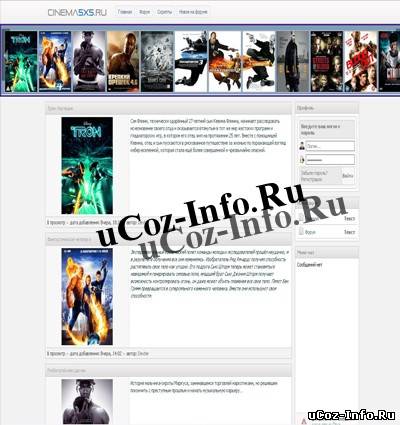This screenshot has height=425, width=400.
Task: Click the Сообщений нет text in mini-chat
Action: [309, 265]
